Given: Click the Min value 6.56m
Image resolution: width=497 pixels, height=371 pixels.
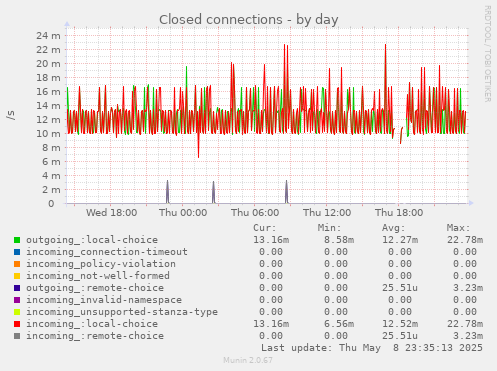Looking at the screenshot, I should point(339,324).
